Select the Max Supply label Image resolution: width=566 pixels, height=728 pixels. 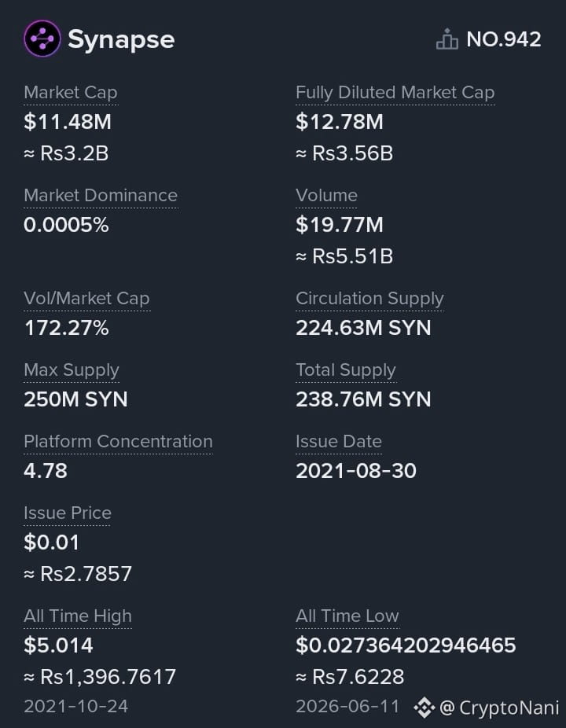click(x=72, y=370)
